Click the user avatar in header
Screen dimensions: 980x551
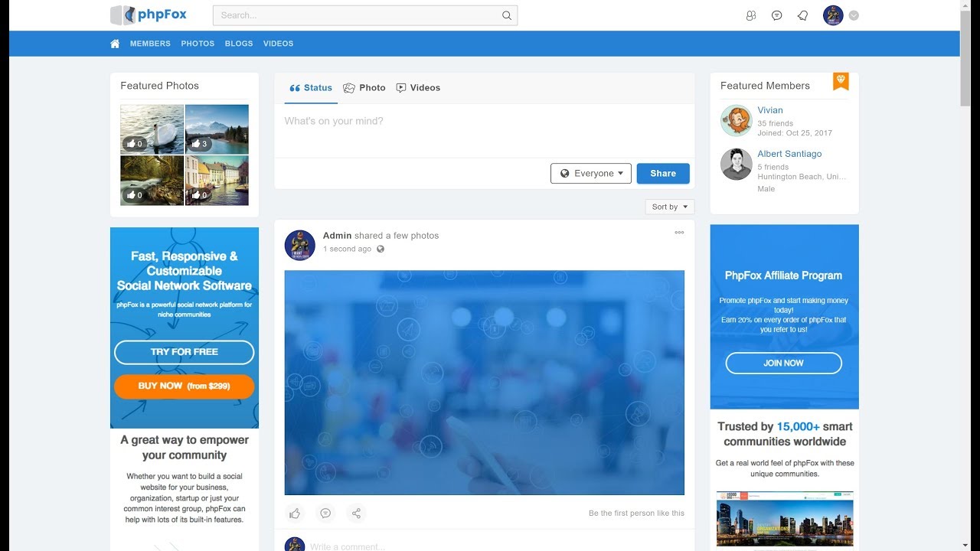point(833,15)
